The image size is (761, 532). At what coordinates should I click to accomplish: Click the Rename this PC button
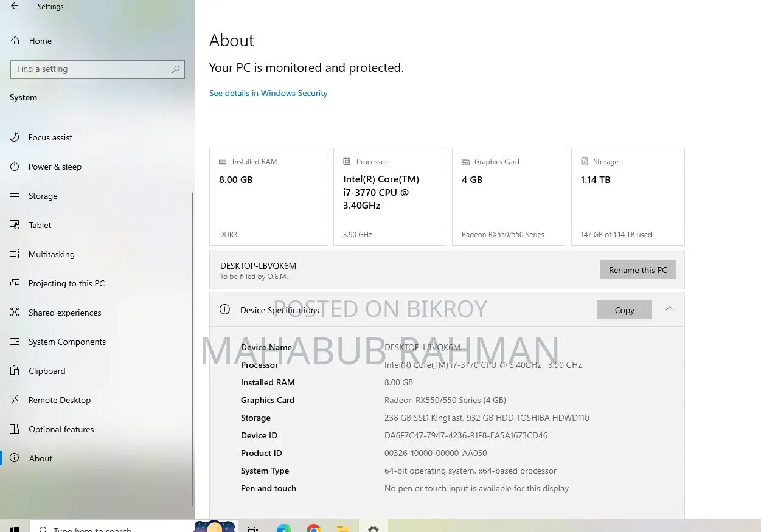tap(638, 270)
